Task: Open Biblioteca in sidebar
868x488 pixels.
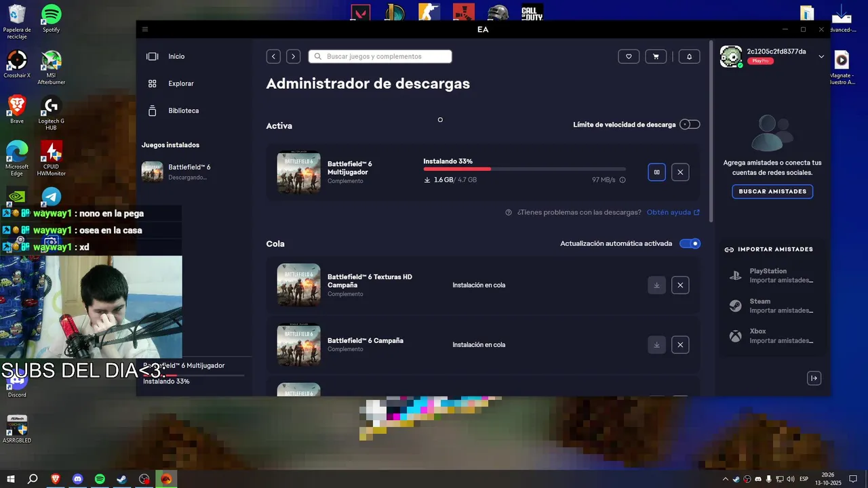Action: 183,110
